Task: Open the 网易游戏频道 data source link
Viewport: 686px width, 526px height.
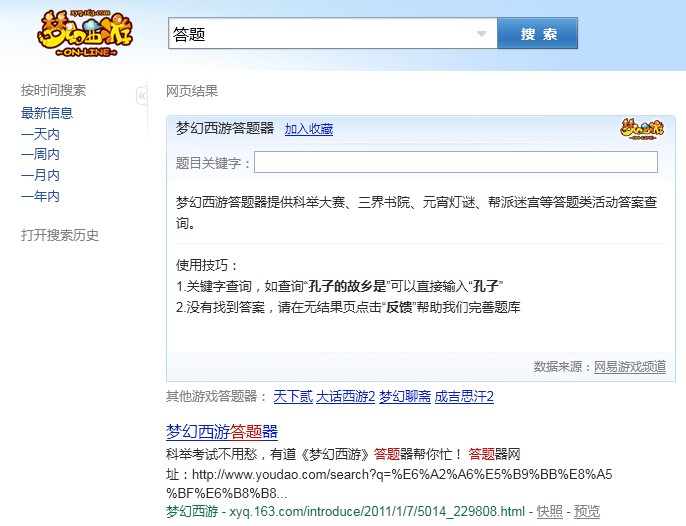Action: coord(630,367)
